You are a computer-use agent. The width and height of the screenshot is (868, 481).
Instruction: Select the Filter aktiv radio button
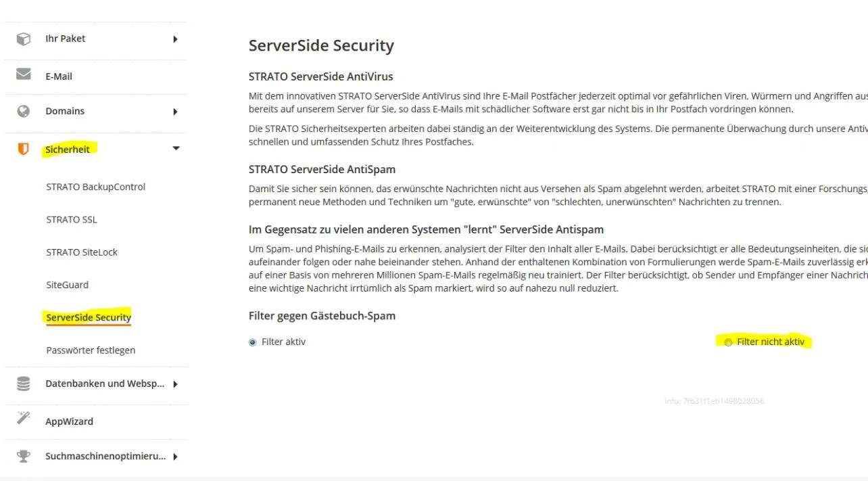pyautogui.click(x=253, y=342)
